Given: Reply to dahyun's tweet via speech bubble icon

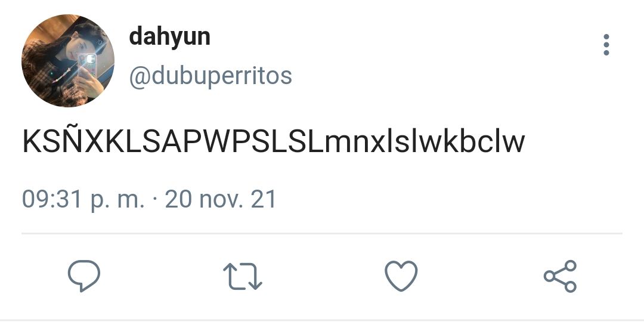Looking at the screenshot, I should pos(84,276).
